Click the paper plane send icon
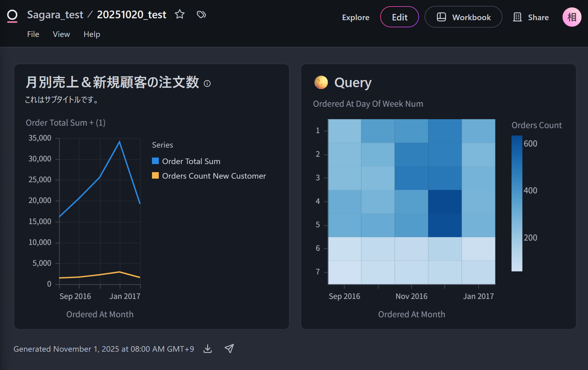The image size is (588, 370). pyautogui.click(x=229, y=349)
